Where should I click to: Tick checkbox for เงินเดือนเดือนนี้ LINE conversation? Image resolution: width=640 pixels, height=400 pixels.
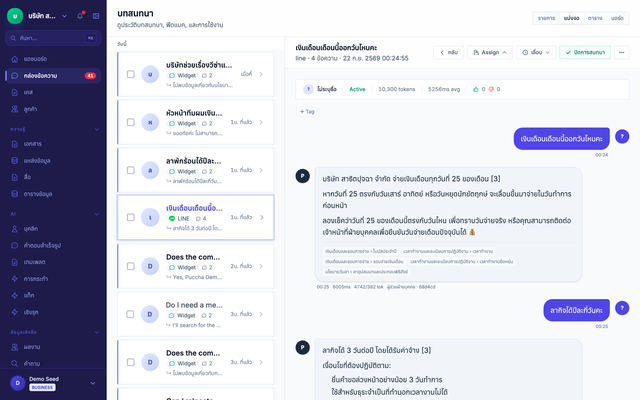(131, 217)
